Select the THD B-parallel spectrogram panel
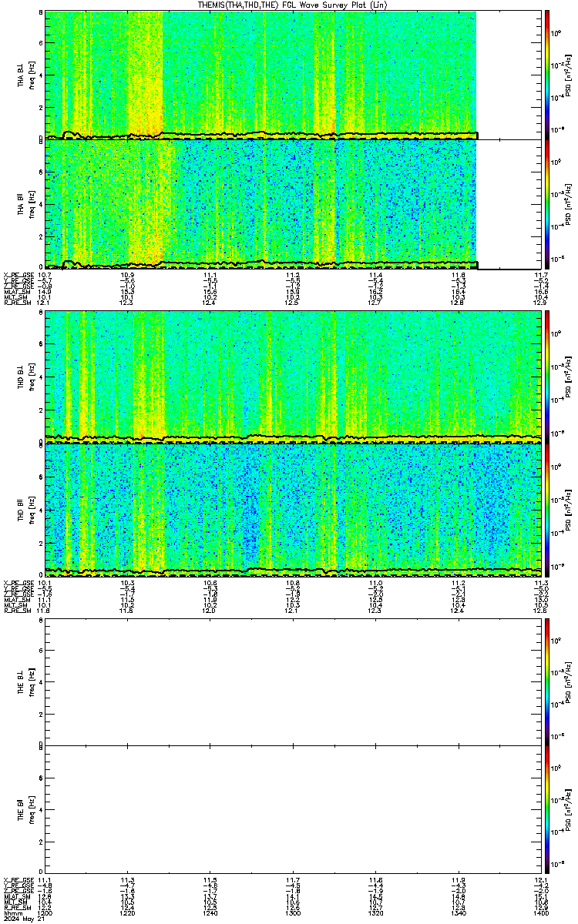The height and width of the screenshot is (924, 578). tap(293, 509)
